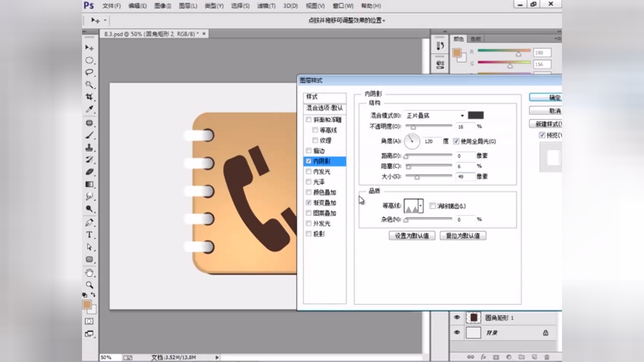Open the History panel icon
Viewport: 644px width, 362px height.
point(440,46)
